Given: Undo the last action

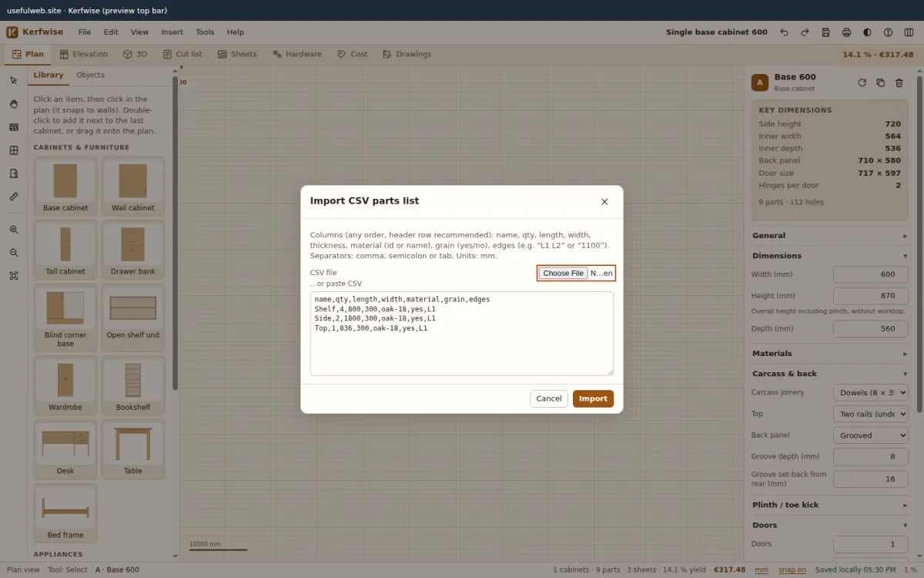Looking at the screenshot, I should (x=784, y=32).
